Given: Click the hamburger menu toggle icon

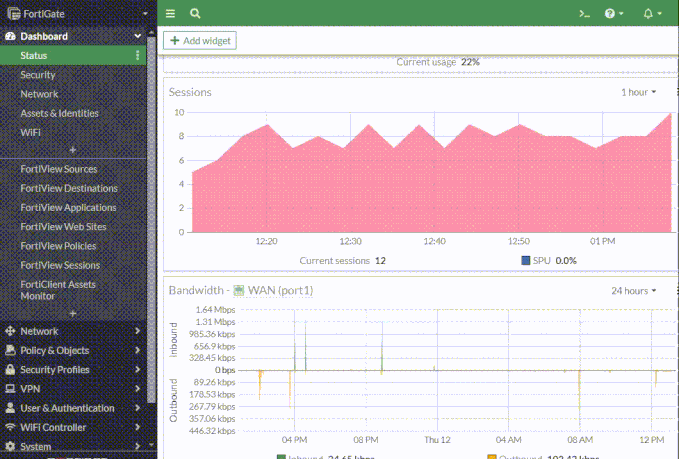Looking at the screenshot, I should tap(171, 14).
